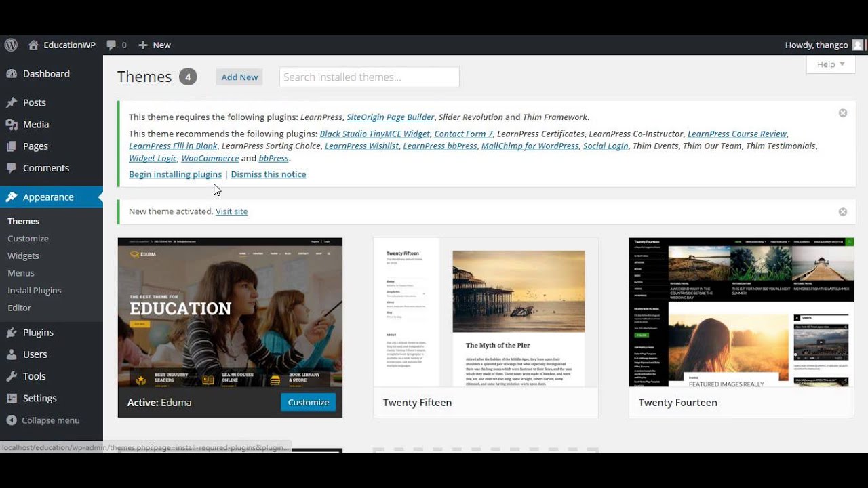Click Customize on the active Eduma theme
The width and height of the screenshot is (868, 488).
click(309, 402)
